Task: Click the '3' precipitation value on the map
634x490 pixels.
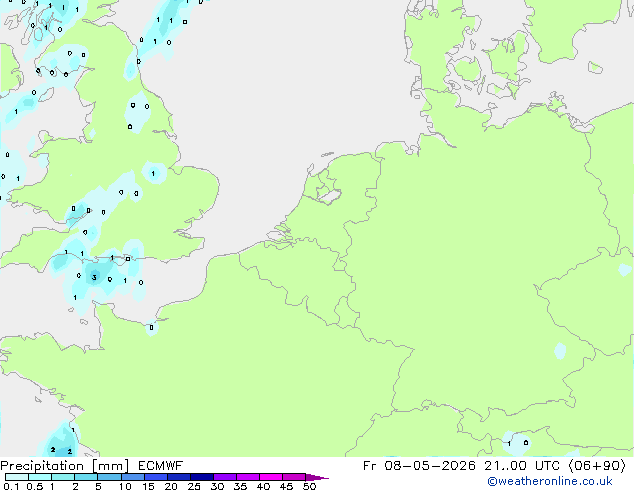Action: (94, 277)
